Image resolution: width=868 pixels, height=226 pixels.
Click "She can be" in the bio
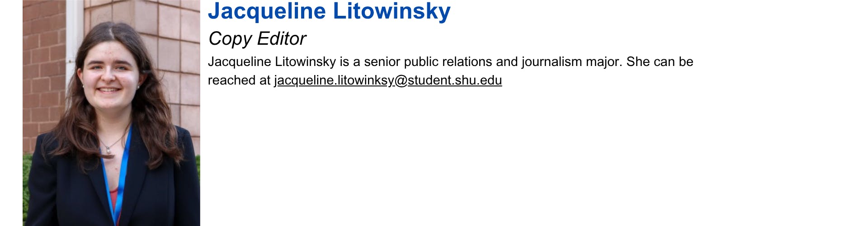tap(660, 61)
